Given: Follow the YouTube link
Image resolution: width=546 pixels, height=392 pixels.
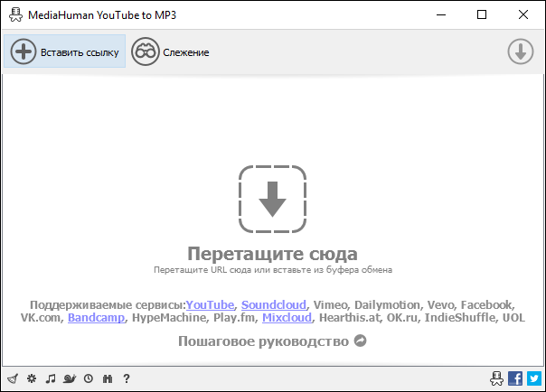Looking at the screenshot, I should (x=210, y=304).
